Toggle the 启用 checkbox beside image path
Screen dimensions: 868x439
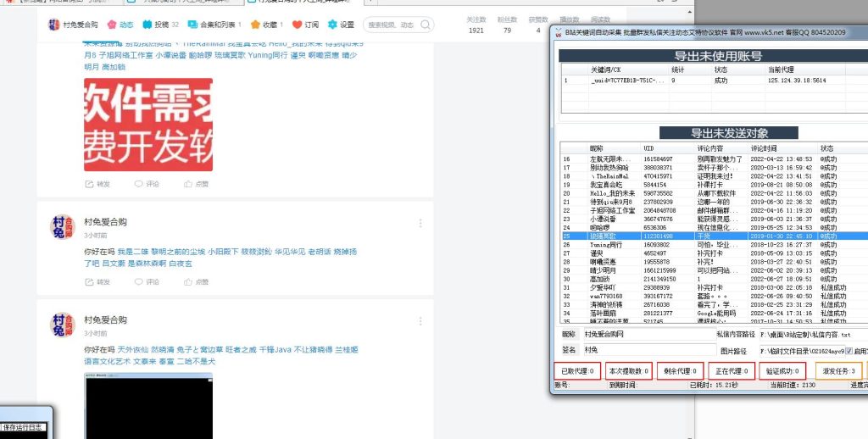click(849, 351)
